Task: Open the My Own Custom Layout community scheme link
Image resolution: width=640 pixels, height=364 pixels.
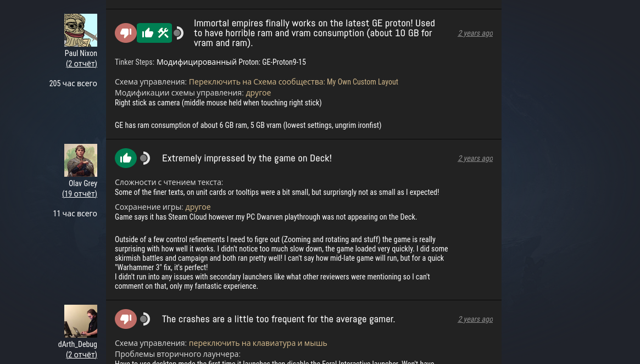Action: point(293,82)
